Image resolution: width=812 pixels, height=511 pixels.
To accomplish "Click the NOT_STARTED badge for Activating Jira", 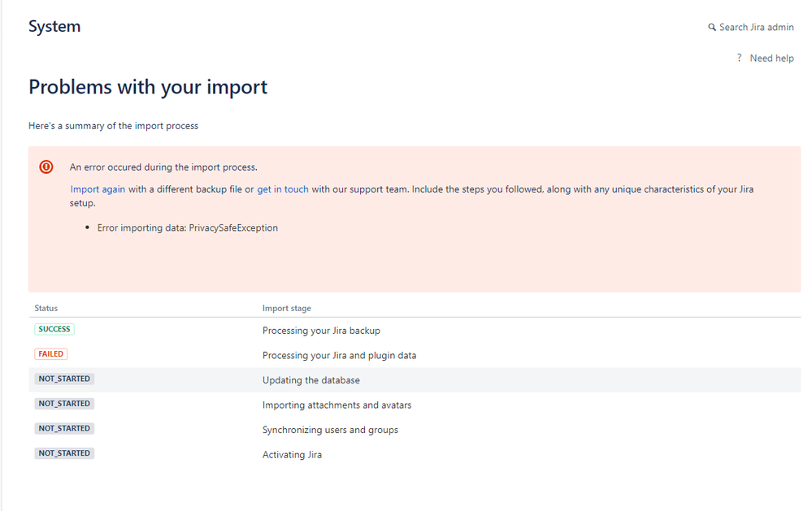I will [x=64, y=453].
